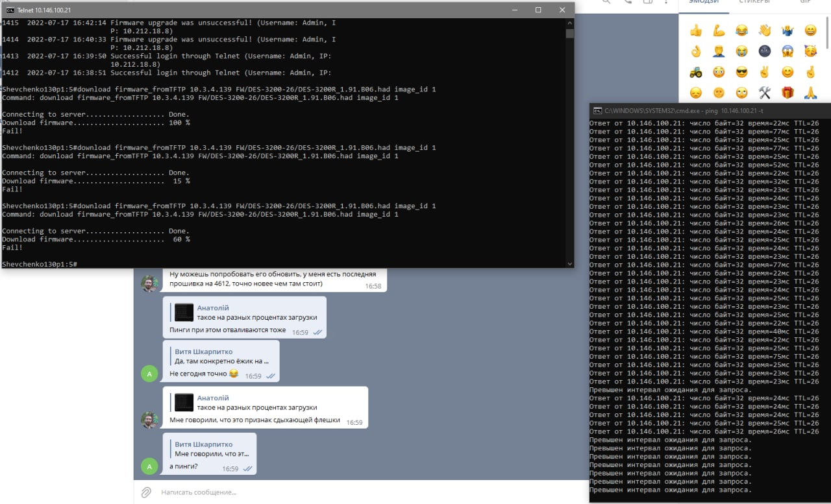Open the Telnet window system menu icon
This screenshot has height=504, width=831.
click(10, 10)
